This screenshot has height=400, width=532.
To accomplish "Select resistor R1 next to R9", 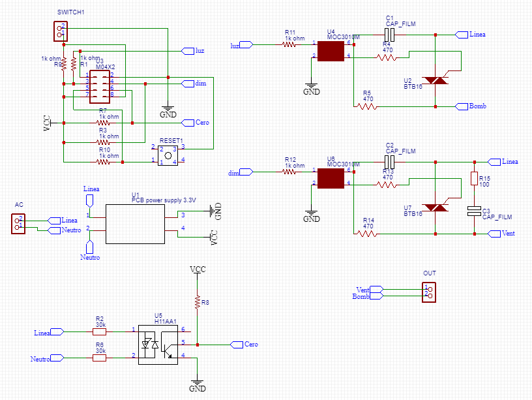I will click(x=74, y=64).
